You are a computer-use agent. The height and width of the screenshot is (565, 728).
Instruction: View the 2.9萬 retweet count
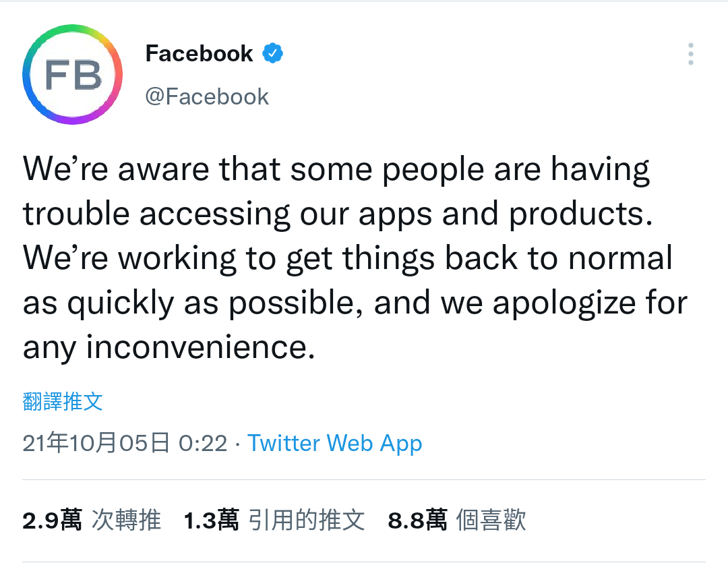coord(52,520)
